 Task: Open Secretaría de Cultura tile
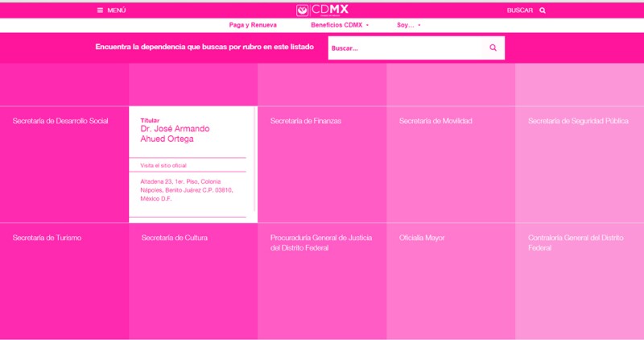[x=193, y=281]
